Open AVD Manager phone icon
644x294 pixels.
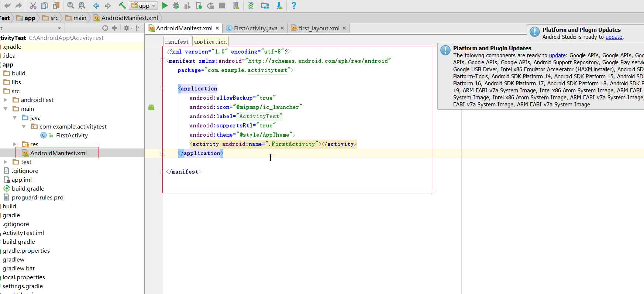[236, 6]
